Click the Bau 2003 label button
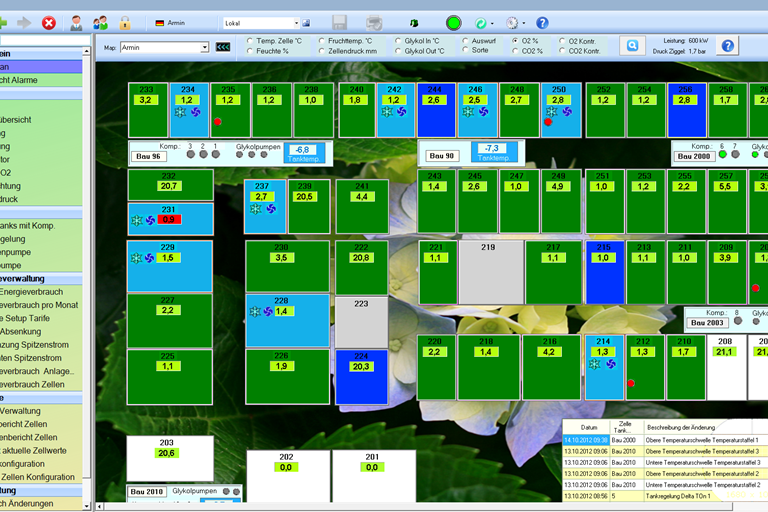 pyautogui.click(x=707, y=323)
